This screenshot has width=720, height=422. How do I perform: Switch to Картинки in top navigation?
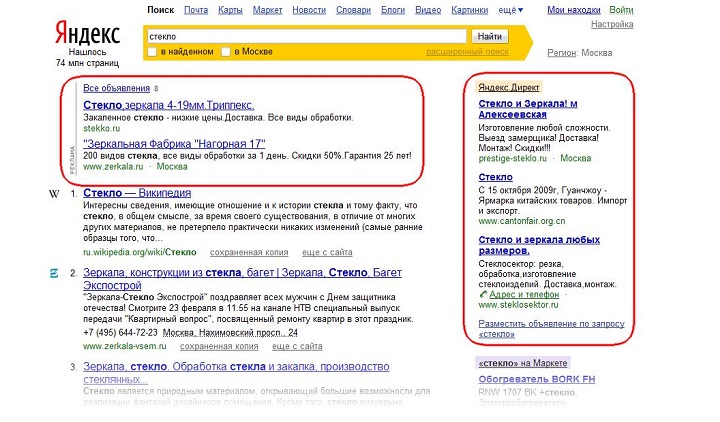[469, 10]
